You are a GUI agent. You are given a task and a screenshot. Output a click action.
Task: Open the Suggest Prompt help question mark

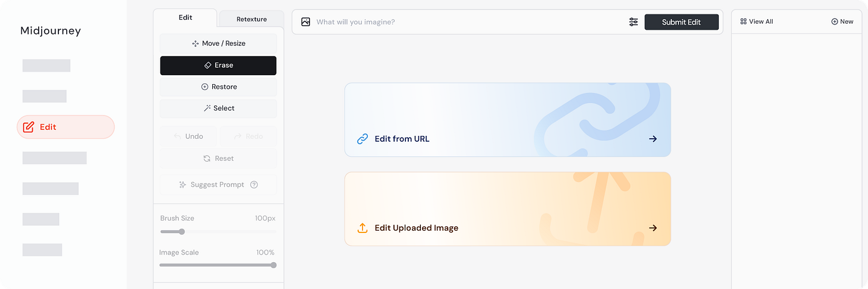tap(254, 185)
